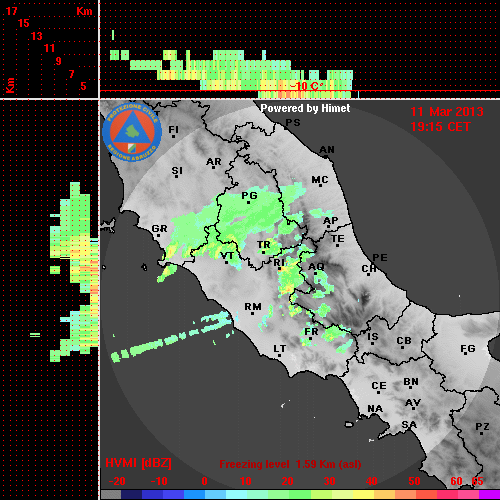Click the '-10 C°' isotherm label
Viewport: 500px width, 500px height.
click(306, 86)
